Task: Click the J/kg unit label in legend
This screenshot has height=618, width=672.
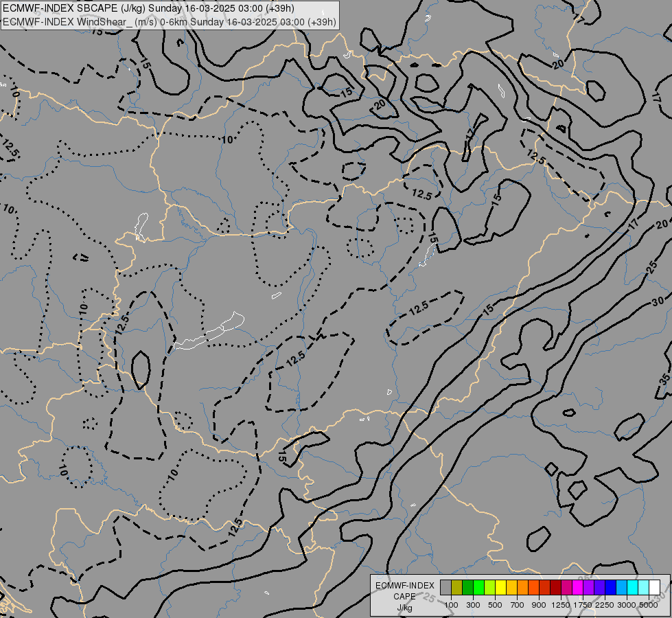Action: [404, 608]
